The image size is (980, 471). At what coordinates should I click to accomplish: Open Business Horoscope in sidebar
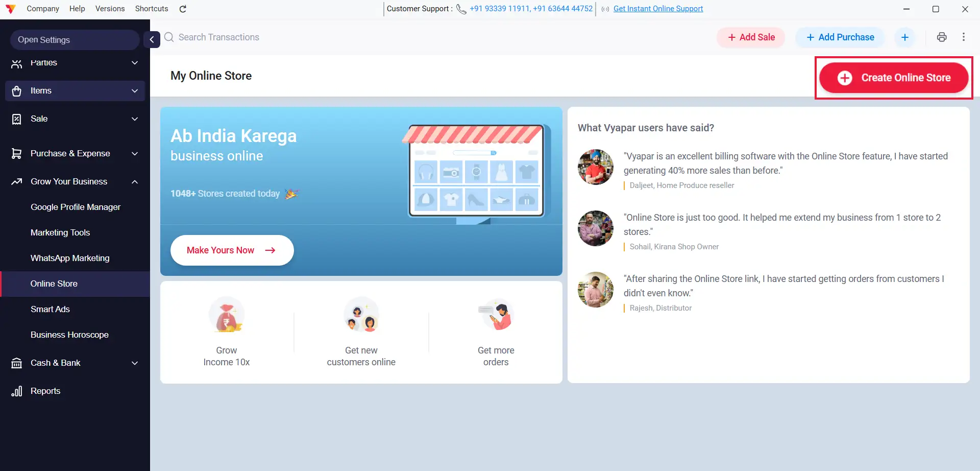coord(69,335)
